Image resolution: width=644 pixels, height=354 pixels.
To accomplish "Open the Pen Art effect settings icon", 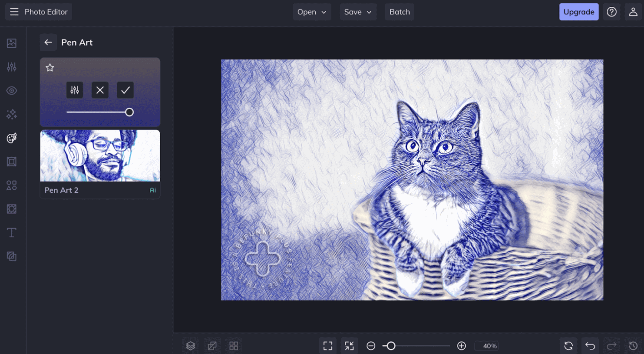I will click(75, 90).
